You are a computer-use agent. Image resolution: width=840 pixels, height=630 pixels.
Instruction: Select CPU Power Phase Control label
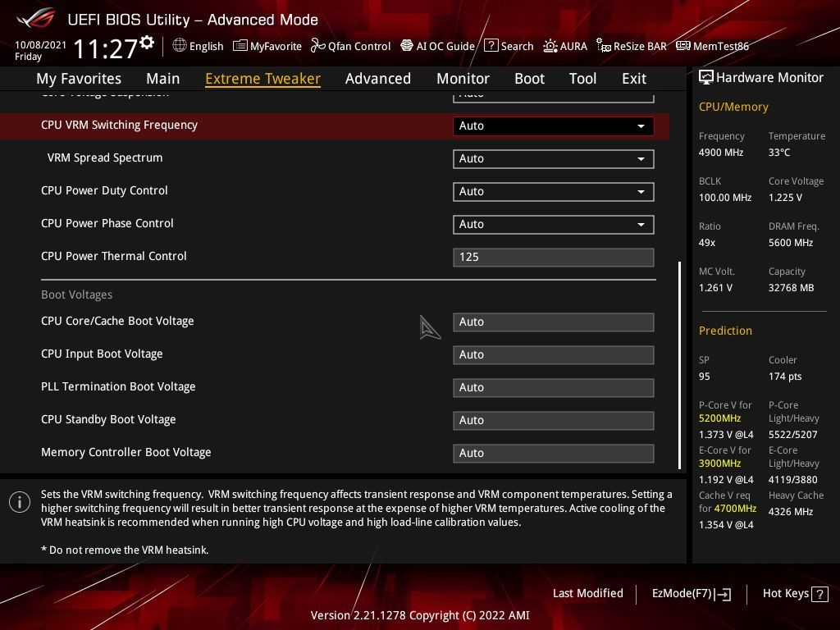click(x=107, y=223)
